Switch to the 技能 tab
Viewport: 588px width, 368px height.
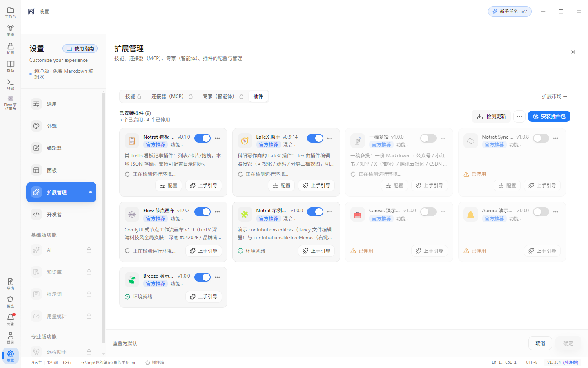coord(134,96)
